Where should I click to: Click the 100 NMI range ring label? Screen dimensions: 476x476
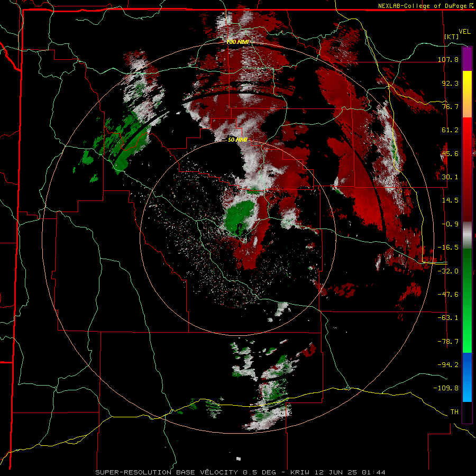[237, 42]
